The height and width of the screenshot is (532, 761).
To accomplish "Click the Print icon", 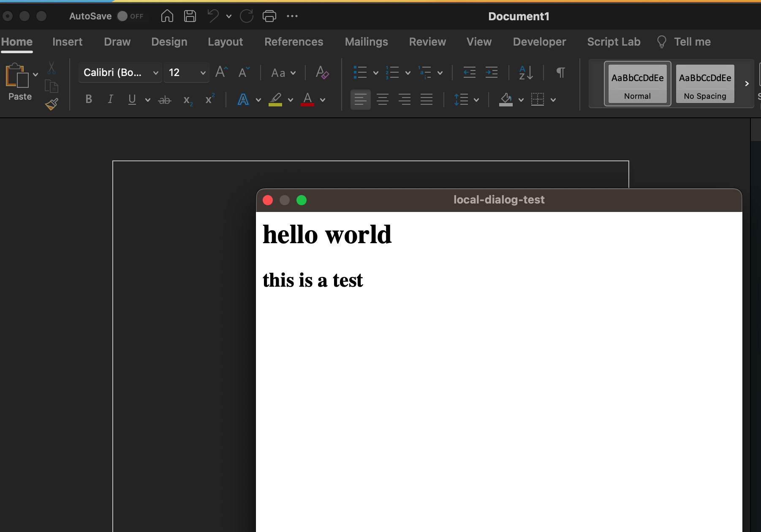I will 269,16.
